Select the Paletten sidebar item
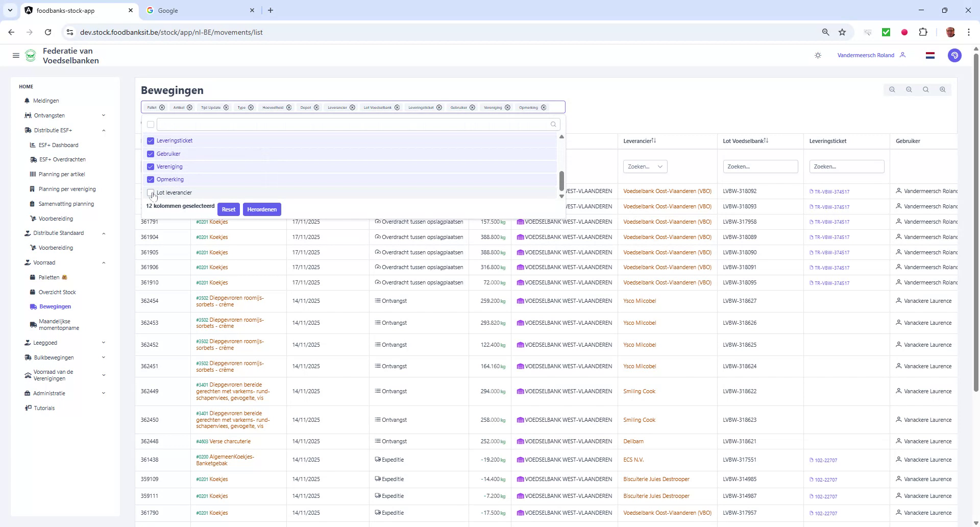The height and width of the screenshot is (527, 980). coord(50,277)
